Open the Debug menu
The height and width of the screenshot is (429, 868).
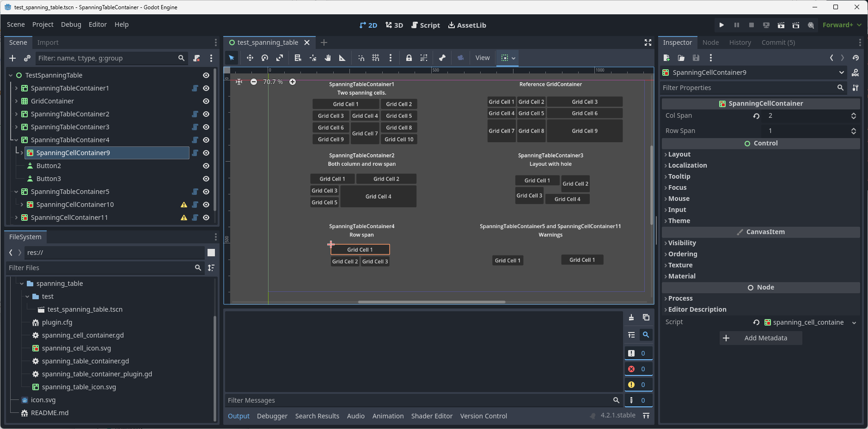pyautogui.click(x=71, y=24)
